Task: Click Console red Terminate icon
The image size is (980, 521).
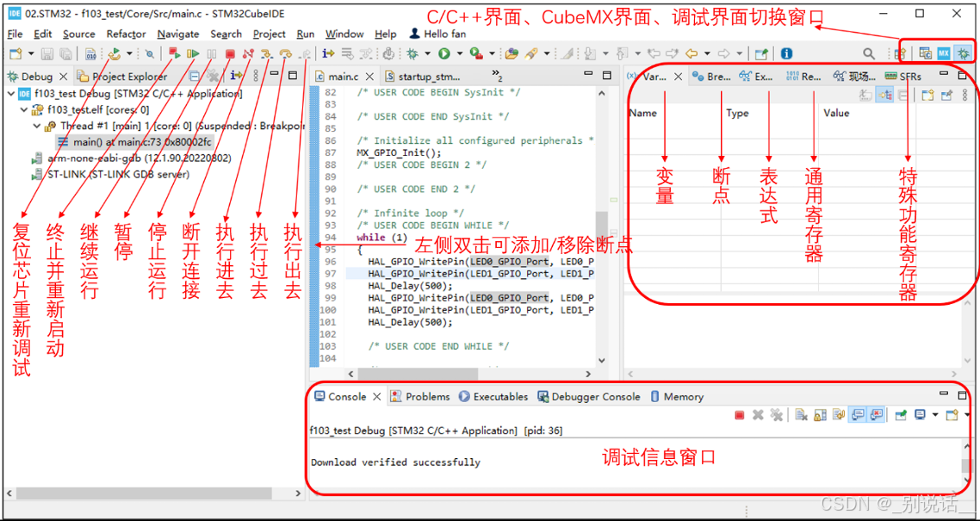Action: tap(740, 415)
